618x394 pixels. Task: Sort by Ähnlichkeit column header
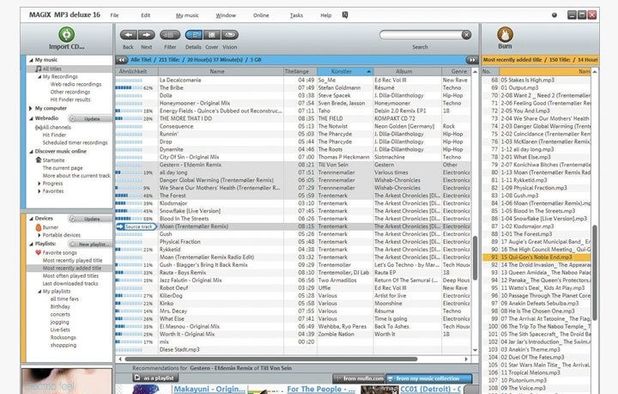click(137, 71)
